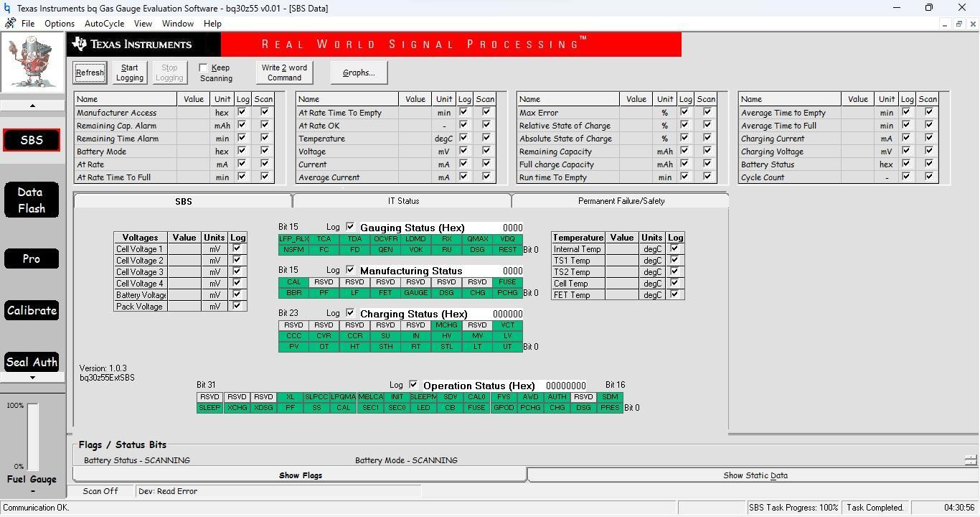The height and width of the screenshot is (517, 980).
Task: Toggle Scan checkbox for Temperature
Action: click(x=486, y=138)
